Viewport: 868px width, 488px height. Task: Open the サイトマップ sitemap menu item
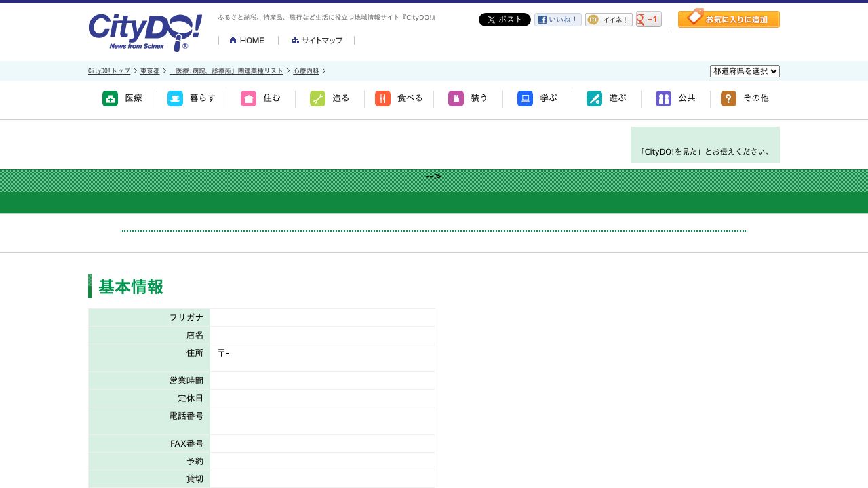(317, 41)
